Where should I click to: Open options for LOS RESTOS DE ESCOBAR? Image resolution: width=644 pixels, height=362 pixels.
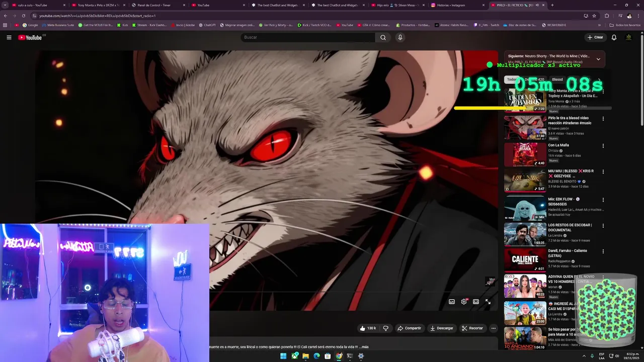tap(603, 226)
